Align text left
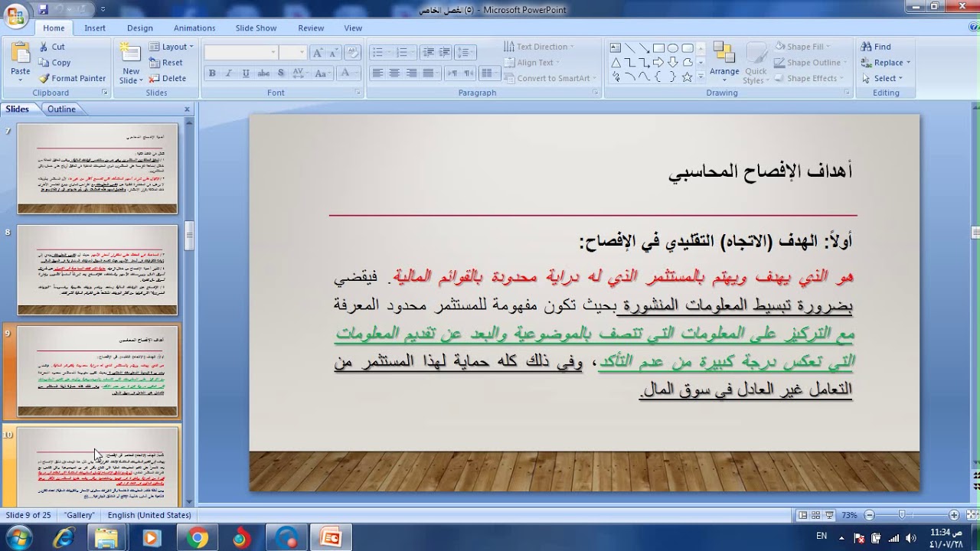This screenshot has height=551, width=980. tap(377, 73)
